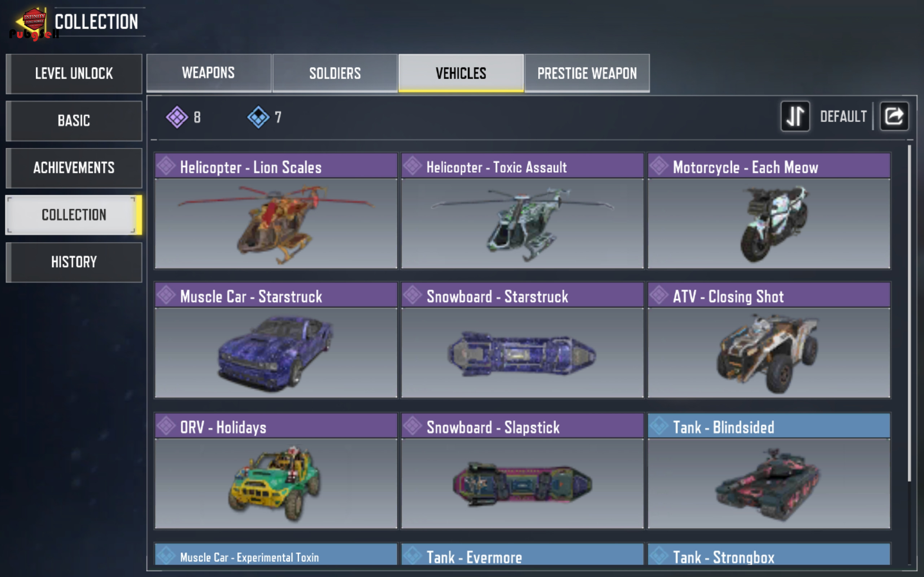924x577 pixels.
Task: Click the vertical scrollbar of vehicle list
Action: coord(910,313)
